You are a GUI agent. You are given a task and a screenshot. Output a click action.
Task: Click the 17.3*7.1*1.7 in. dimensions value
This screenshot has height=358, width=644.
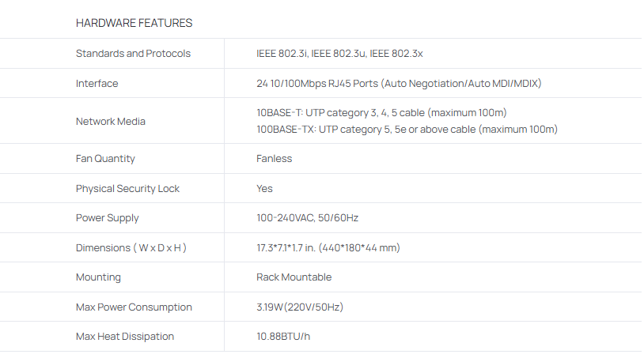click(x=328, y=247)
